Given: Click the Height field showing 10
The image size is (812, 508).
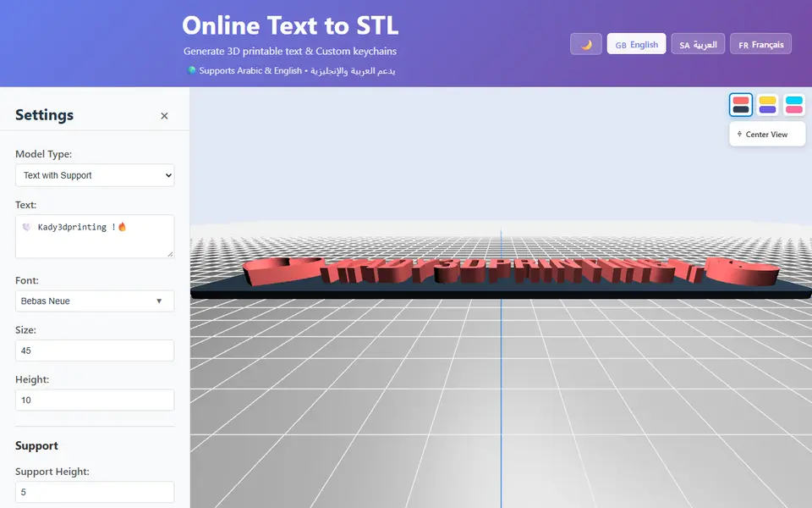Looking at the screenshot, I should coord(95,400).
